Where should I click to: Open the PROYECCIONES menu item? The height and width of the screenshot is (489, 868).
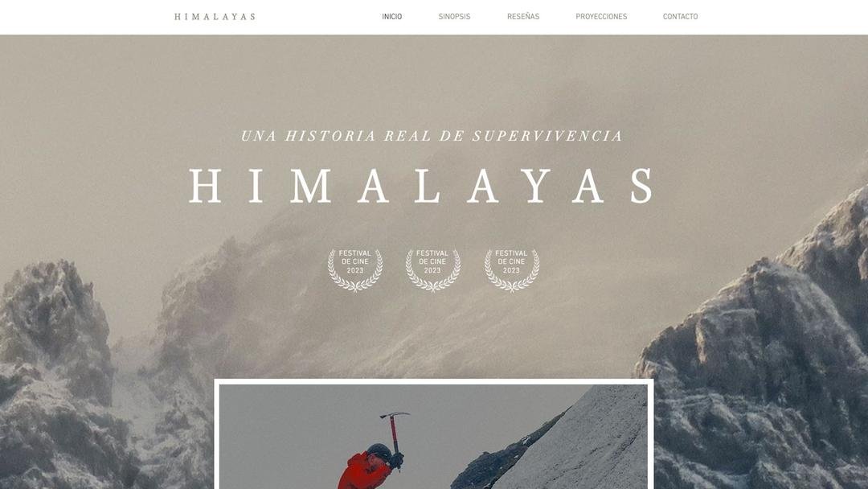click(601, 17)
